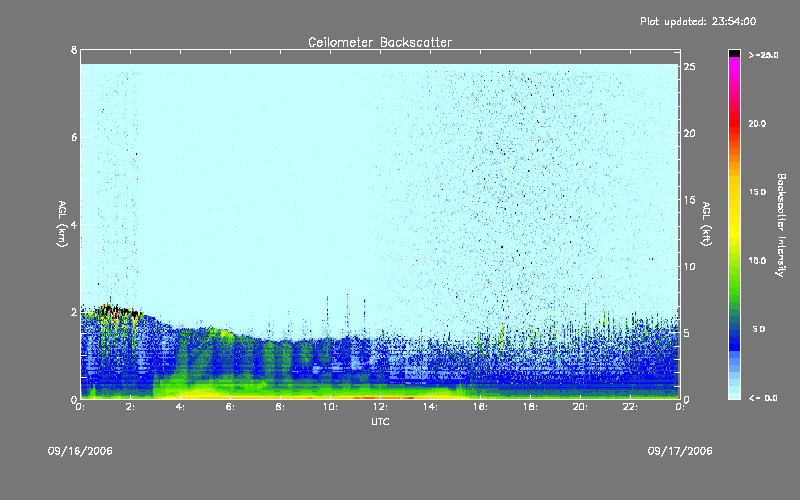Click the '15.0' colorbar scale label
The width and height of the screenshot is (800, 500).
click(758, 192)
